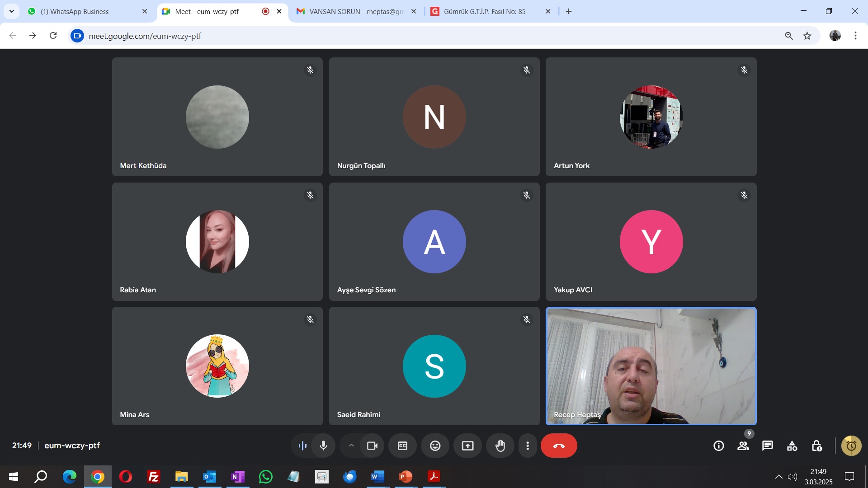Click the Rabia Atan name label
This screenshot has width=868, height=488.
pos(138,290)
